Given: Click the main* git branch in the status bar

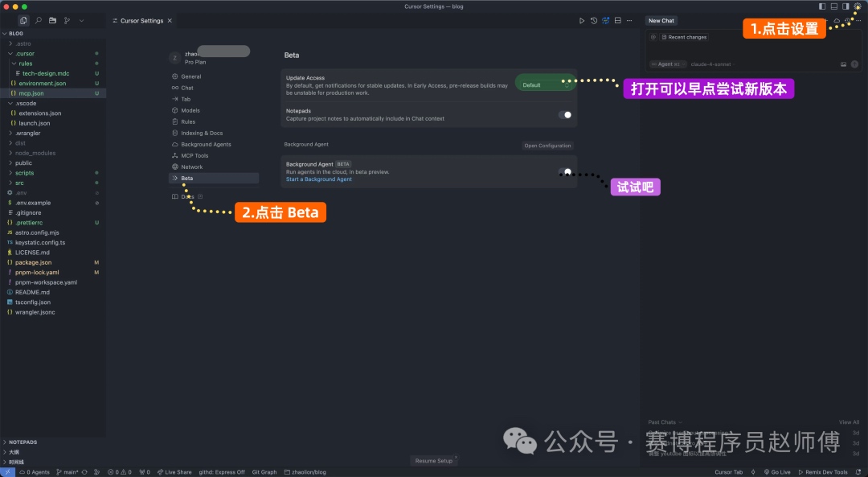Looking at the screenshot, I should point(68,472).
